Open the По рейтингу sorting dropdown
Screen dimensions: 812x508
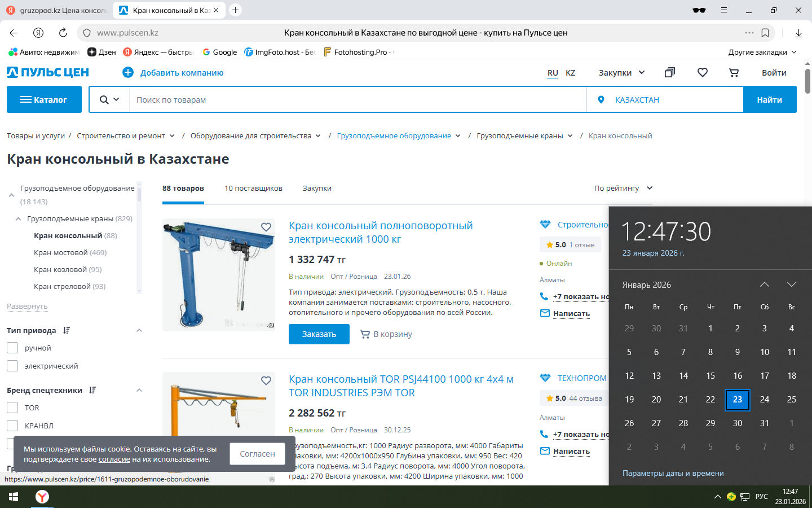point(623,188)
